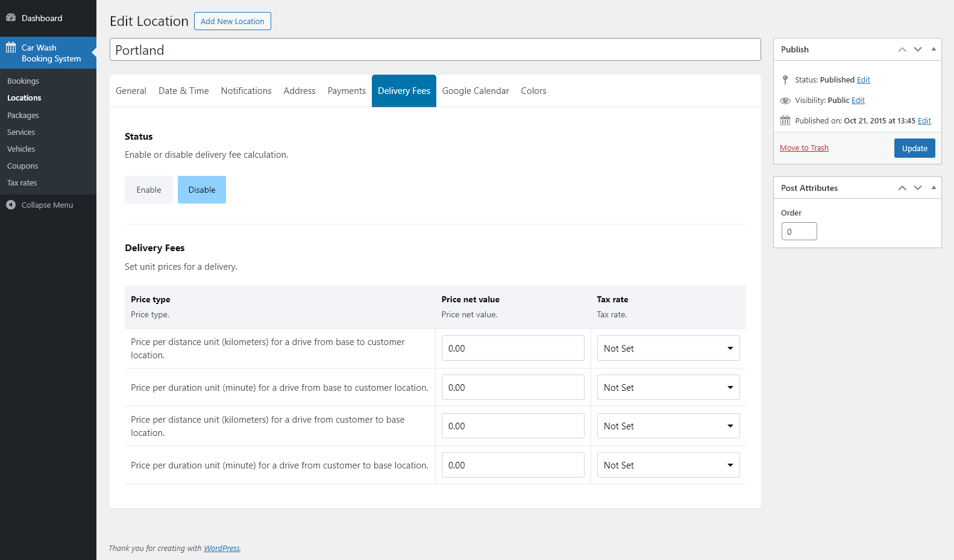Edit the published date link

(924, 121)
